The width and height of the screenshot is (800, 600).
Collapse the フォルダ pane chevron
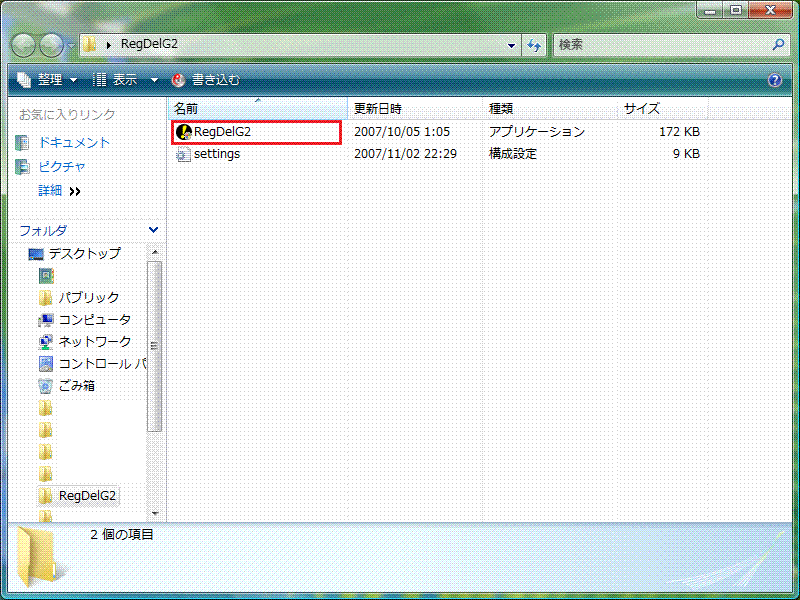153,230
